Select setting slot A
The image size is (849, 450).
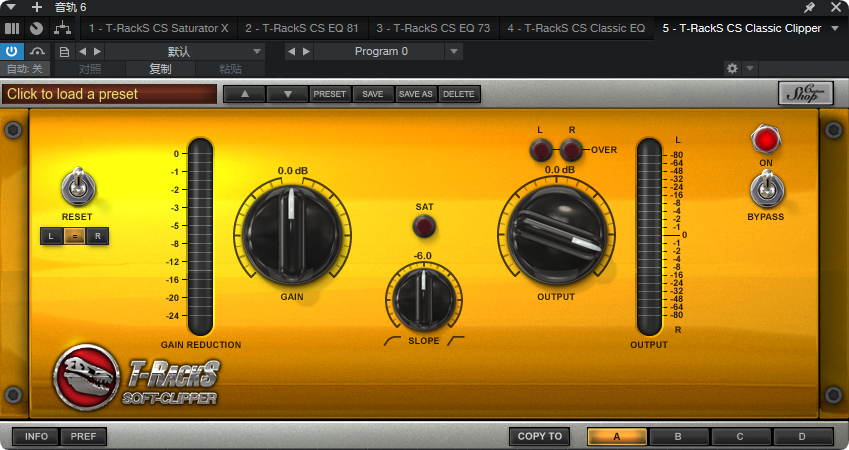coord(617,436)
